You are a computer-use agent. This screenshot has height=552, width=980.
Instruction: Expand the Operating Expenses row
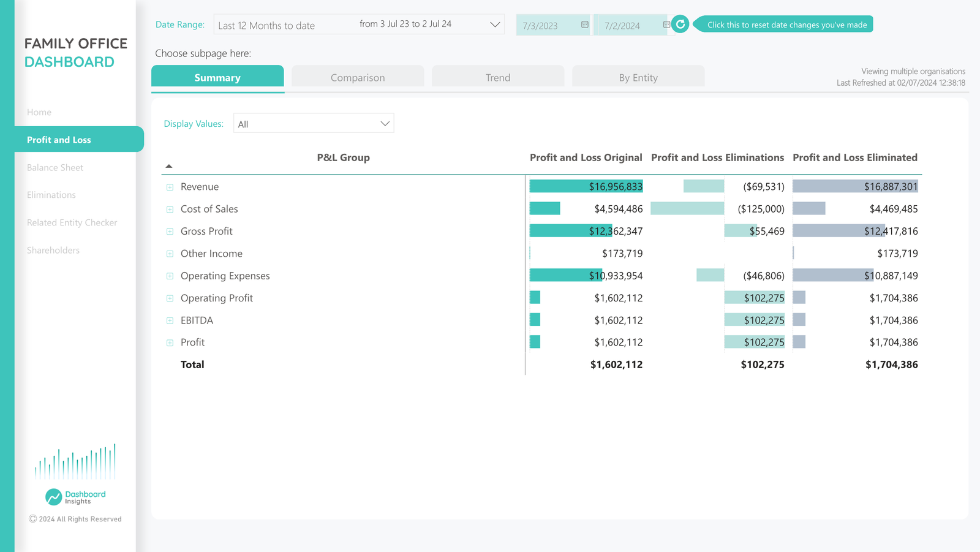(170, 276)
